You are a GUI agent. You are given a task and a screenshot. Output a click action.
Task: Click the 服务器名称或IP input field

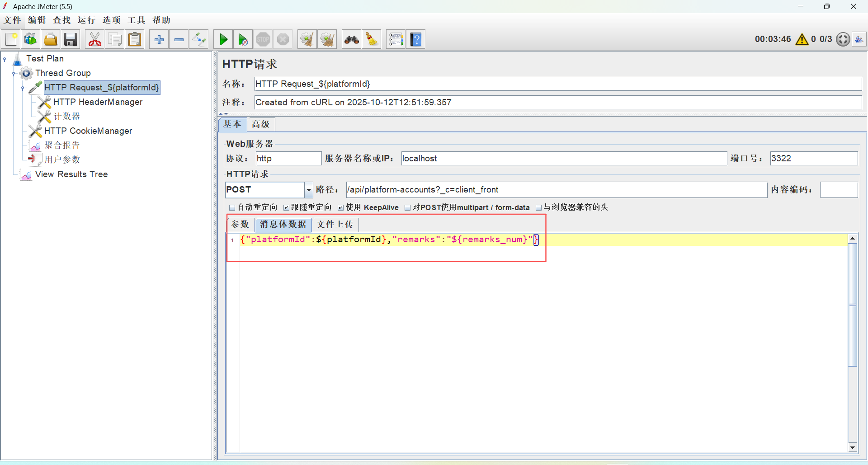click(564, 159)
